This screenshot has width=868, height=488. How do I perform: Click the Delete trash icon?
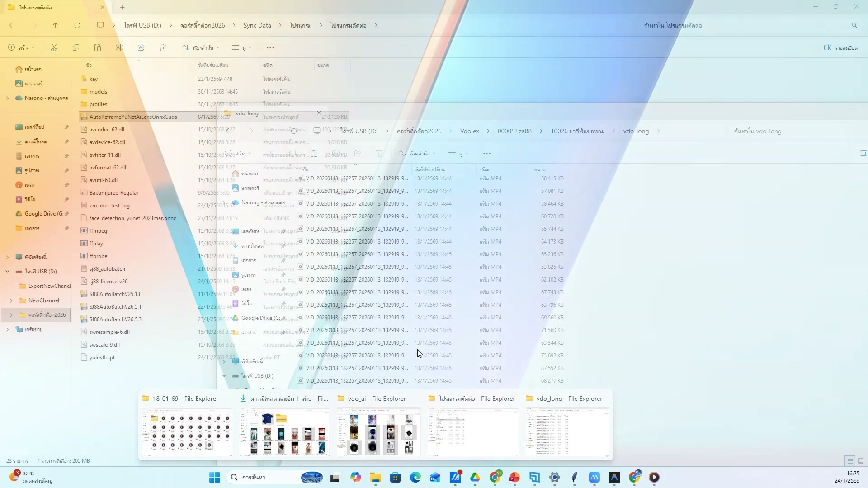point(163,47)
